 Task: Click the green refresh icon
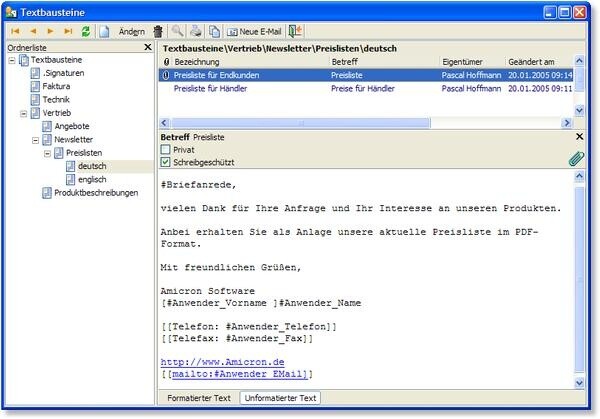pos(85,32)
